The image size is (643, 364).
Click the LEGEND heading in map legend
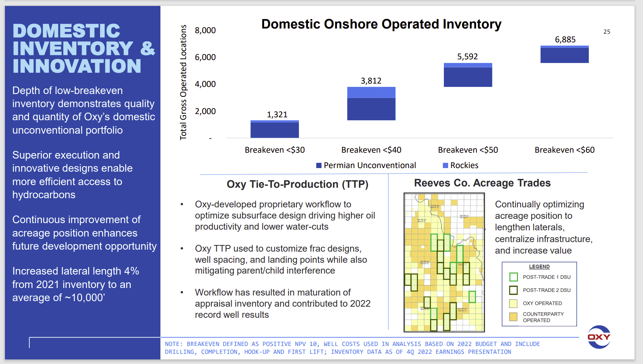click(539, 267)
